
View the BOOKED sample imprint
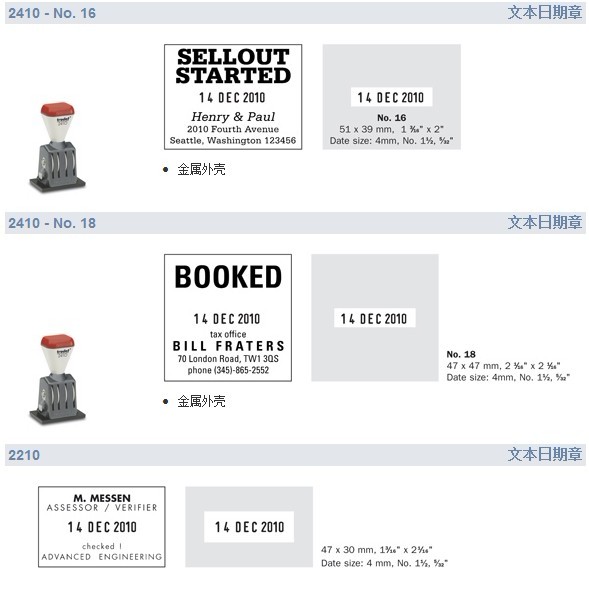pyautogui.click(x=228, y=318)
